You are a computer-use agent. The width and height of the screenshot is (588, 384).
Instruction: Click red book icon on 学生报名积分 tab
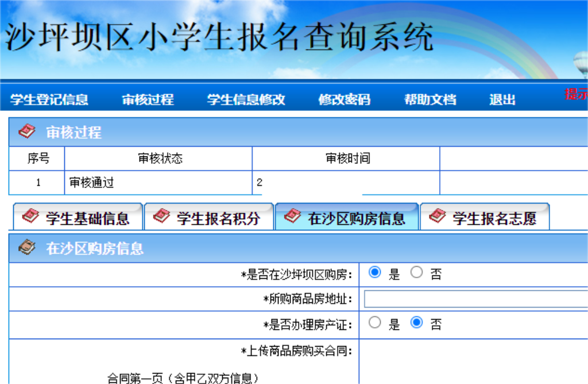(161, 216)
